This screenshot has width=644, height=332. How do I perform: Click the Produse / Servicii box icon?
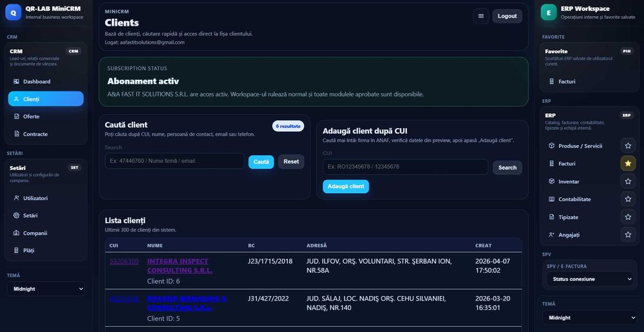pyautogui.click(x=552, y=145)
